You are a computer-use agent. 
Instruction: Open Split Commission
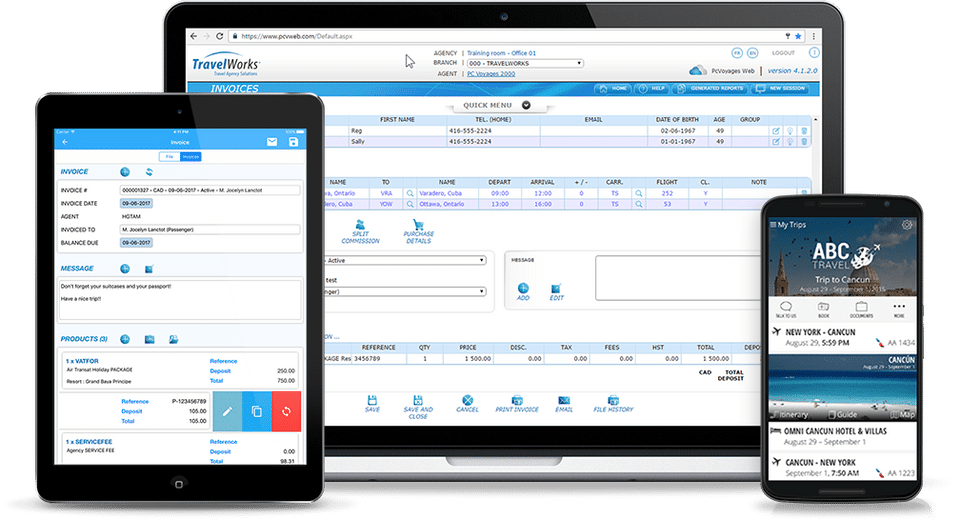[x=360, y=232]
